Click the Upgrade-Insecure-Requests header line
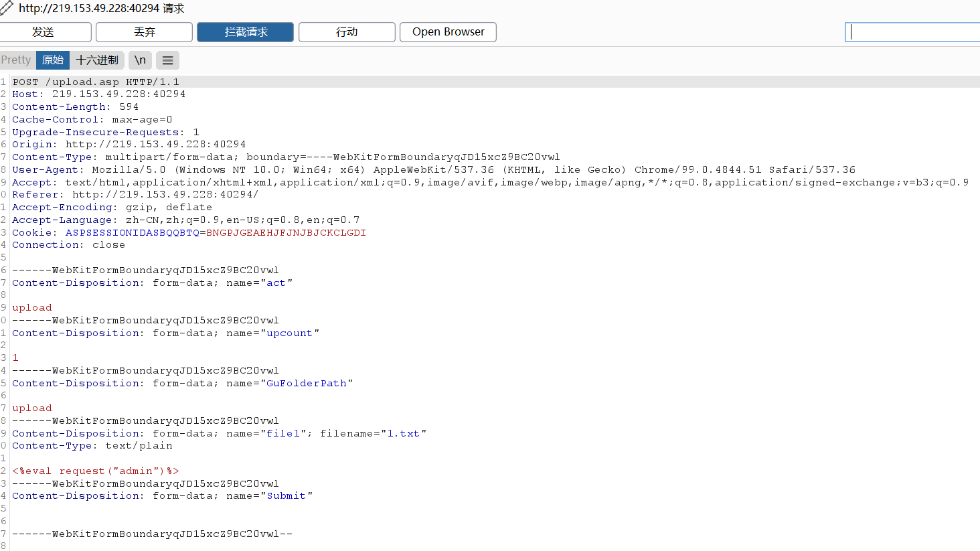Viewport: 980px width, 551px height. click(105, 133)
